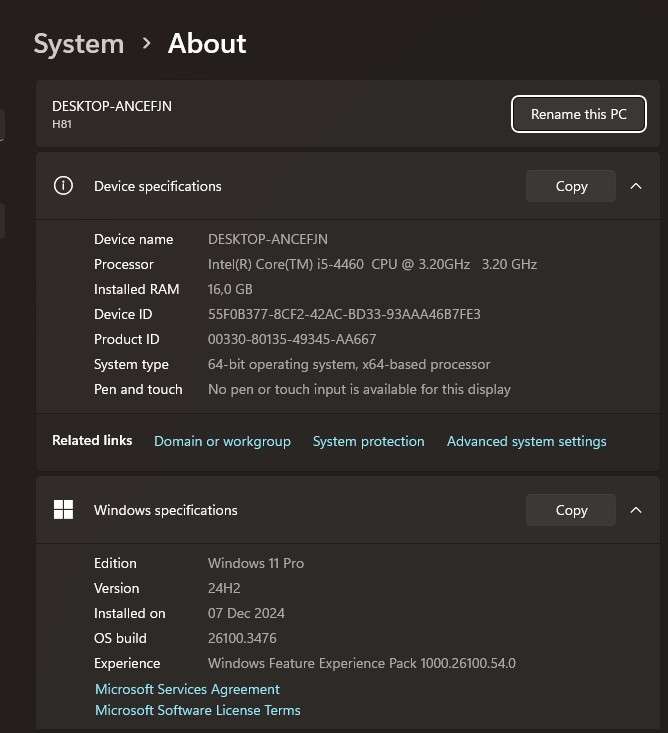The height and width of the screenshot is (733, 668).
Task: Select the H81 model text
Action: (62, 124)
